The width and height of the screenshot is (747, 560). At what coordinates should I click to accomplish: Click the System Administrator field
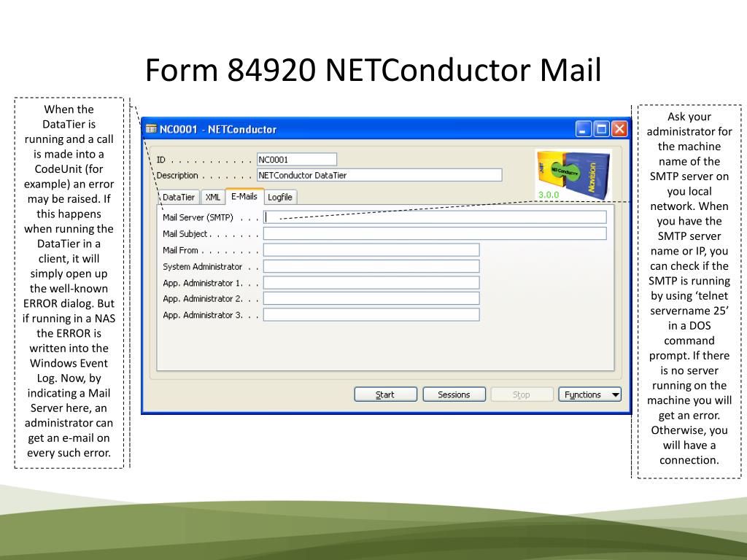[x=371, y=266]
